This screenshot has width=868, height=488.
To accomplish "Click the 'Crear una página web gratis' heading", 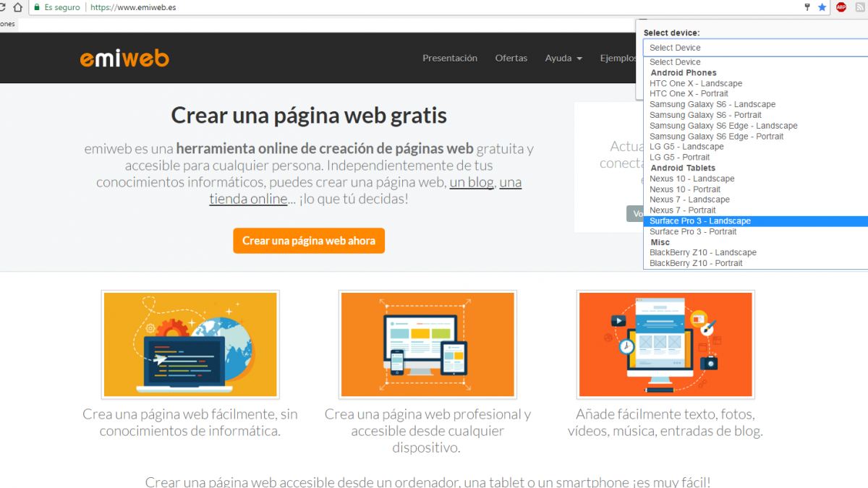I will 309,115.
